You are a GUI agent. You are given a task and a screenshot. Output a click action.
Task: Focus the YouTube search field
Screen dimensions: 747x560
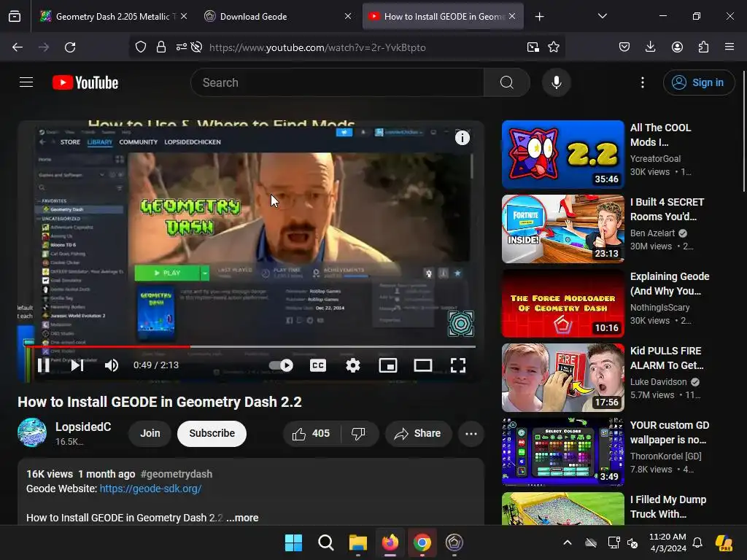[x=337, y=83]
